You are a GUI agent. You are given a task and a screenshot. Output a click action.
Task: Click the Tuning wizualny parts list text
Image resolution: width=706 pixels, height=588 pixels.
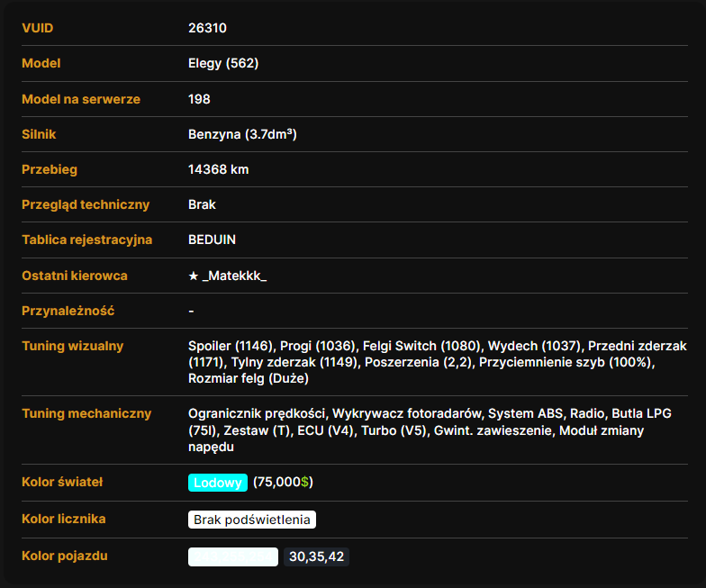(438, 362)
